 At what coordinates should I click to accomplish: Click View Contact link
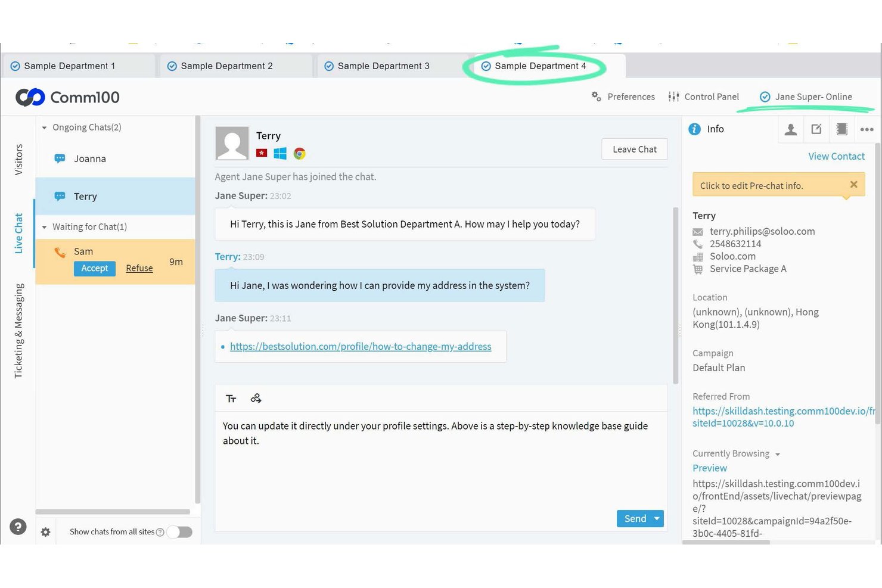pos(836,156)
